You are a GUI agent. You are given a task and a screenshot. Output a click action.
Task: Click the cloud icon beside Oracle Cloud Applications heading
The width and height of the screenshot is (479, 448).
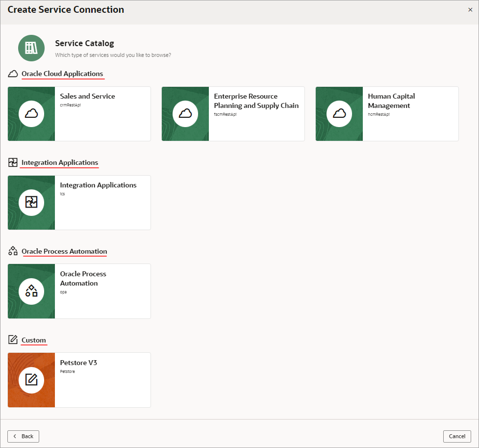coord(12,74)
